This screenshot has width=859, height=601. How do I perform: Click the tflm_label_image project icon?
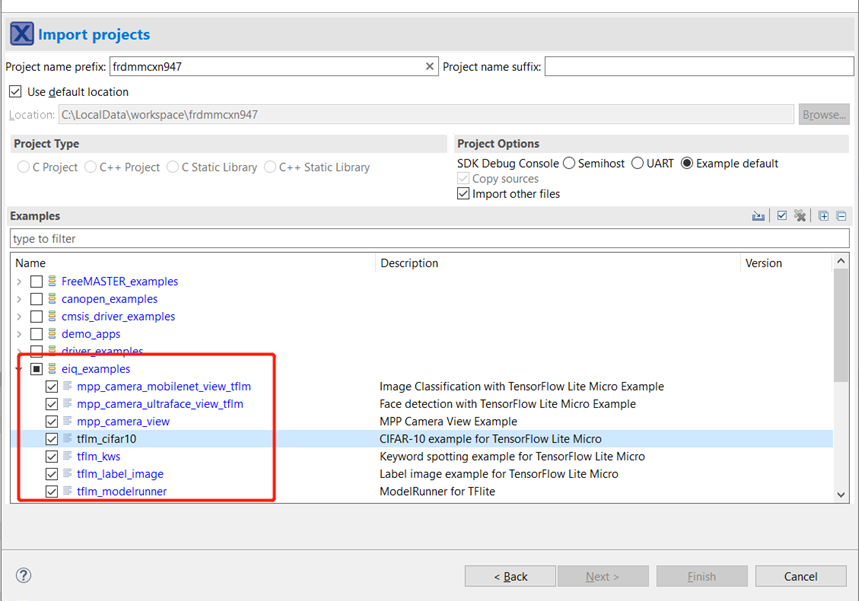(x=67, y=473)
